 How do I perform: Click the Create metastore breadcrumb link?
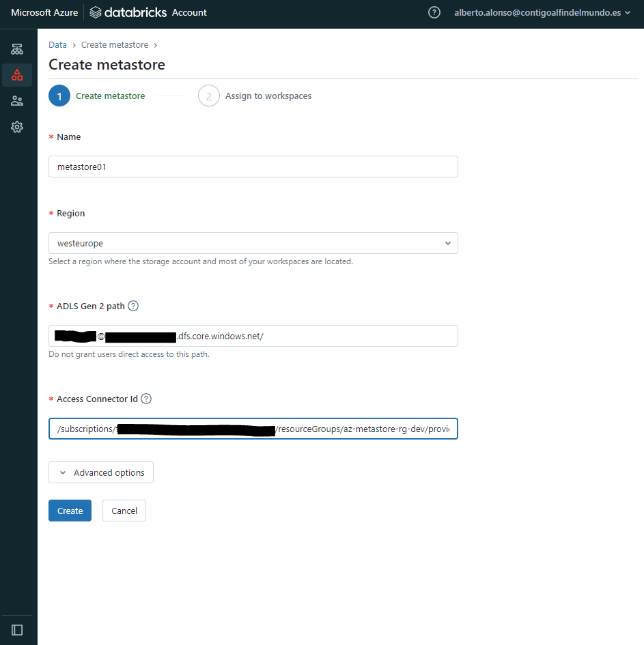click(115, 44)
